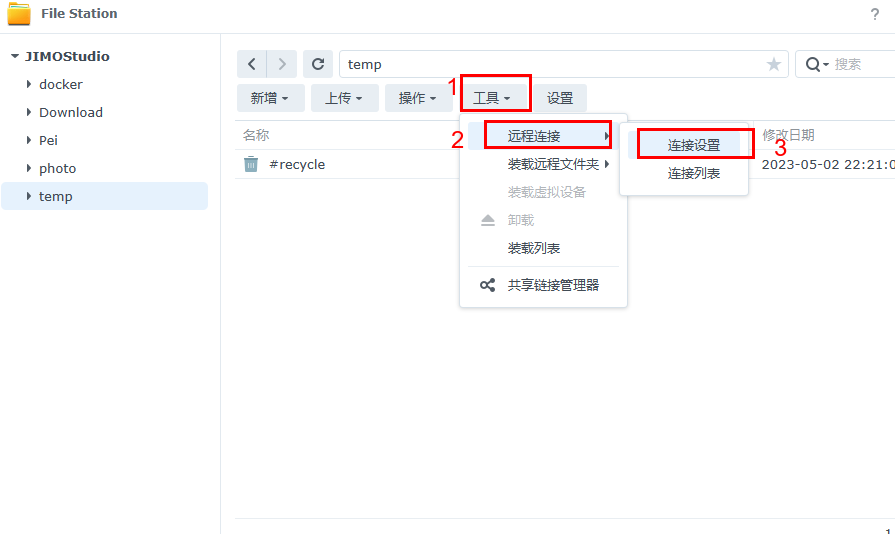Open the 上传 dropdown button

344,98
